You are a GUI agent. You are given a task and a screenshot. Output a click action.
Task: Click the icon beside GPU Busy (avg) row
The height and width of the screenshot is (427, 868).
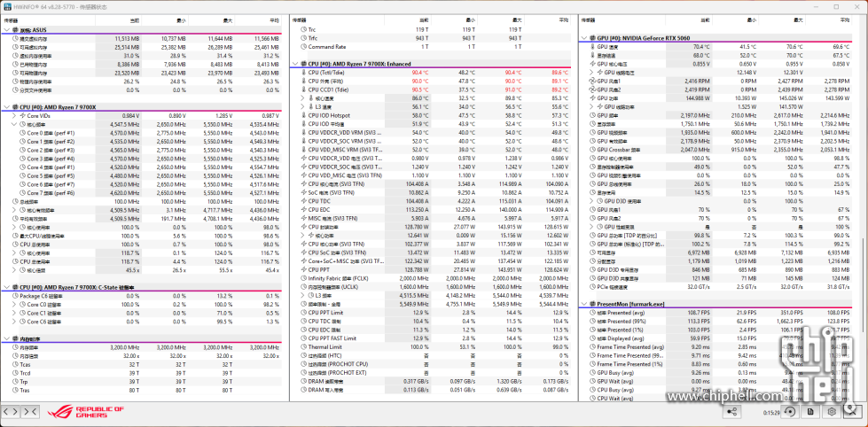click(592, 373)
